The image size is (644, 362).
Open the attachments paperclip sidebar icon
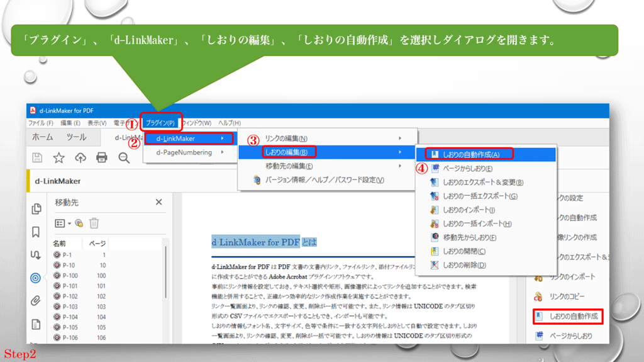click(36, 300)
